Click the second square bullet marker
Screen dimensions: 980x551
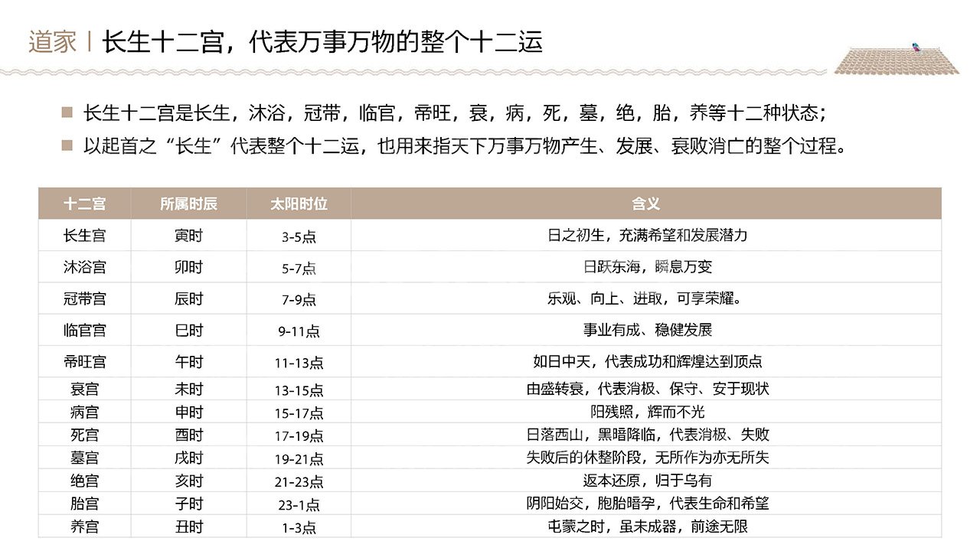[67, 145]
